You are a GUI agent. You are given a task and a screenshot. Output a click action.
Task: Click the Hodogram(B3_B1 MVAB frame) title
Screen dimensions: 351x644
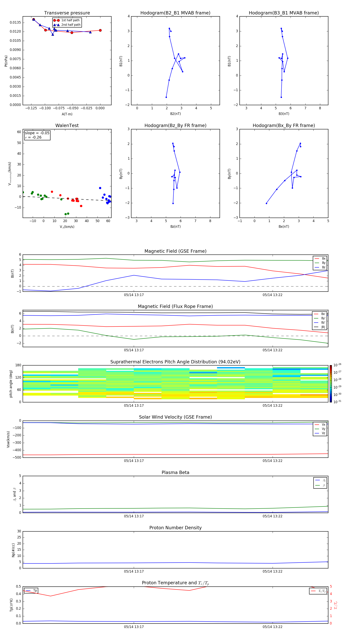[284, 13]
